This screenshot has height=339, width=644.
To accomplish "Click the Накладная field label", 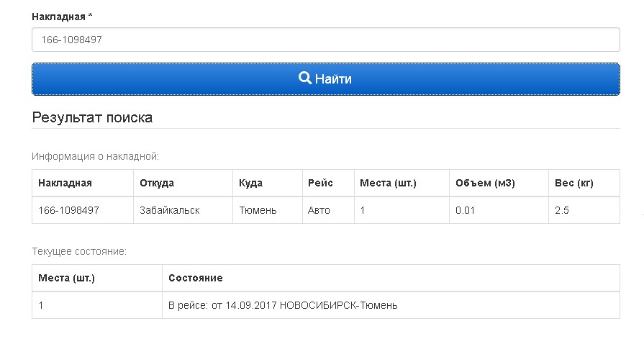I will point(62,16).
